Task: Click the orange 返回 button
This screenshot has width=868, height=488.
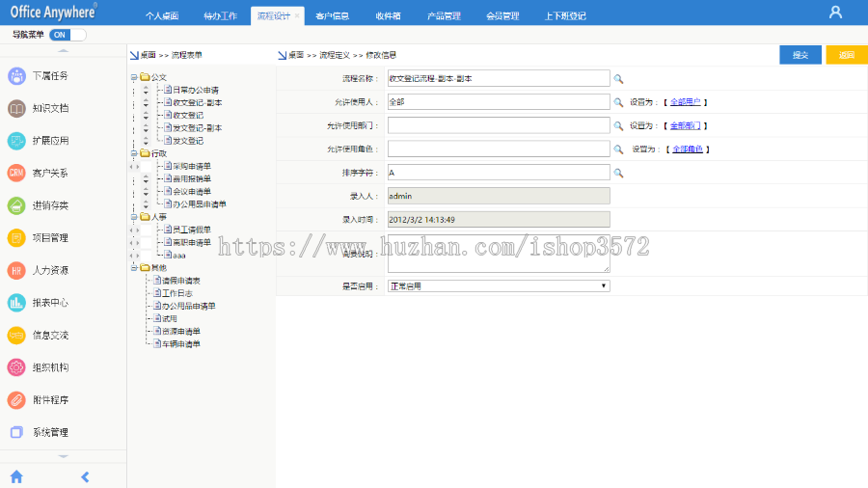Action: coord(847,55)
